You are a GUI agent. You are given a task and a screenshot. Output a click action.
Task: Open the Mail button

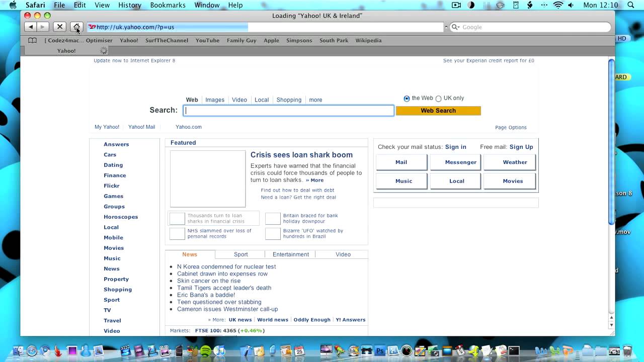(x=401, y=162)
